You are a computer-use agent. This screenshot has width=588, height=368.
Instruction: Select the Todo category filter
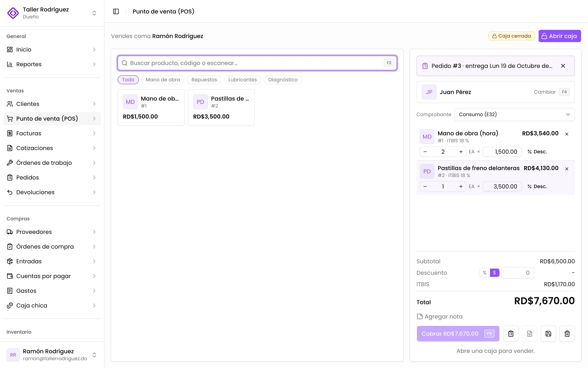pyautogui.click(x=128, y=80)
